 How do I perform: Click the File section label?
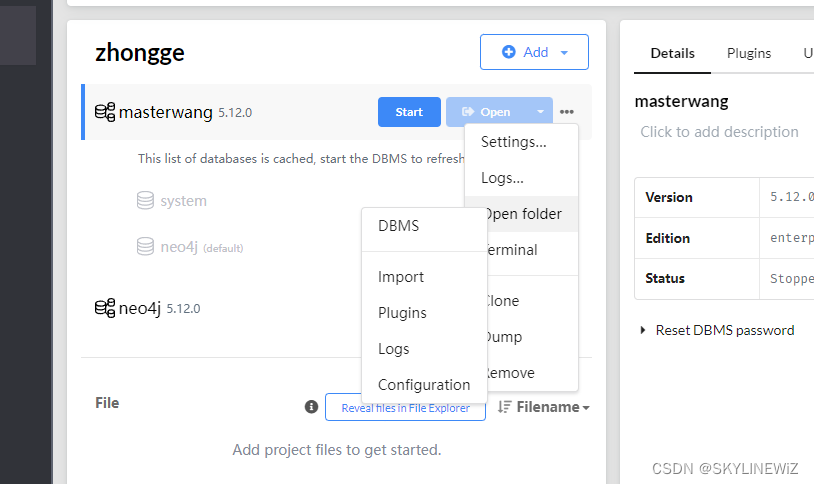(107, 403)
